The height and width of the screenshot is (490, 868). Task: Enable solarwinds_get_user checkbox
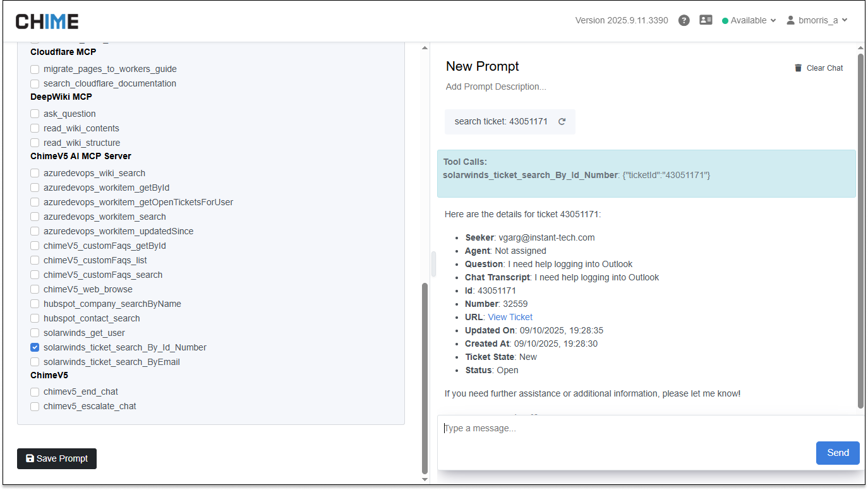pos(35,333)
